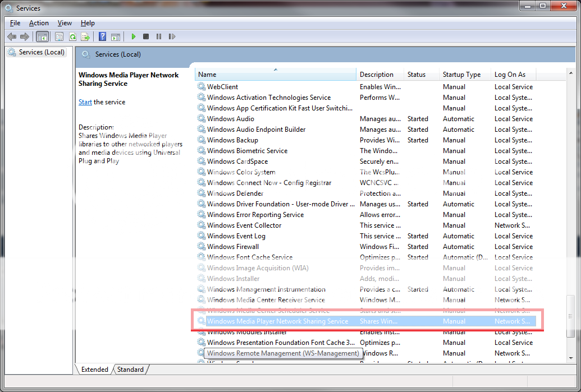
Task: Click the gear icon beside Windows Installer
Action: 201,278
